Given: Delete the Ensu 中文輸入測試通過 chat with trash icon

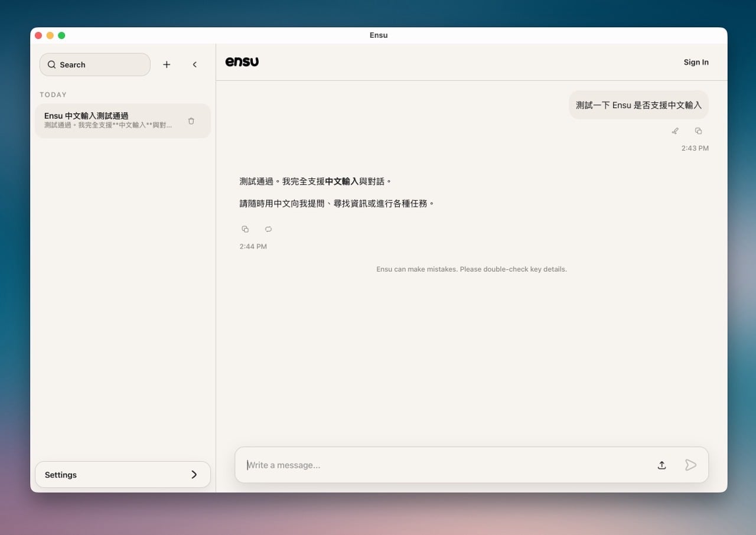Looking at the screenshot, I should coord(191,121).
